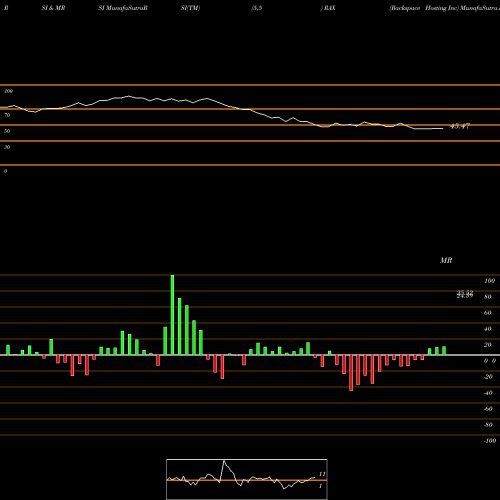500x500 pixels.
Task: Click the 70 label on the RSI axis
Action: pyautogui.click(x=7, y=115)
